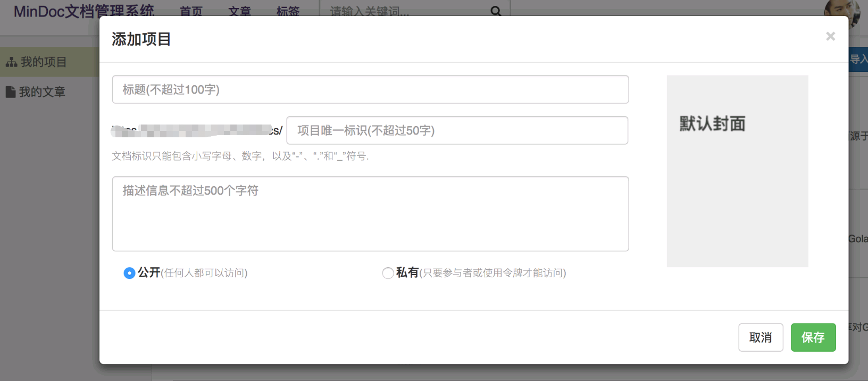Open 我的项目 via its sitemap icon
868x381 pixels.
[11, 62]
